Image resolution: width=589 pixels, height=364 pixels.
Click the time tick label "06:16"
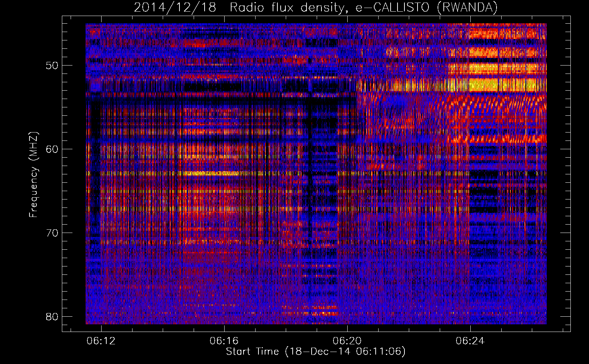224,341
